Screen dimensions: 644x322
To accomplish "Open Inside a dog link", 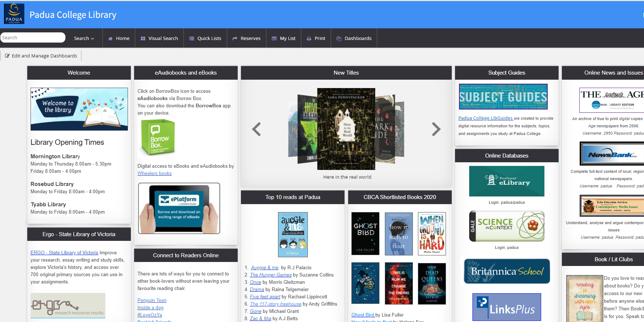I will click(150, 308).
